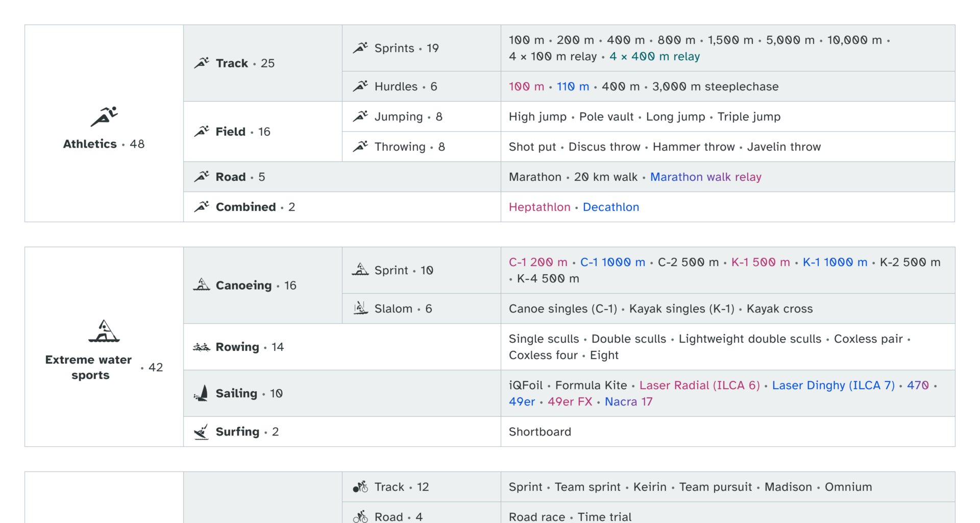This screenshot has height=523, width=980.
Task: Click the Pole vault event text
Action: (x=606, y=116)
